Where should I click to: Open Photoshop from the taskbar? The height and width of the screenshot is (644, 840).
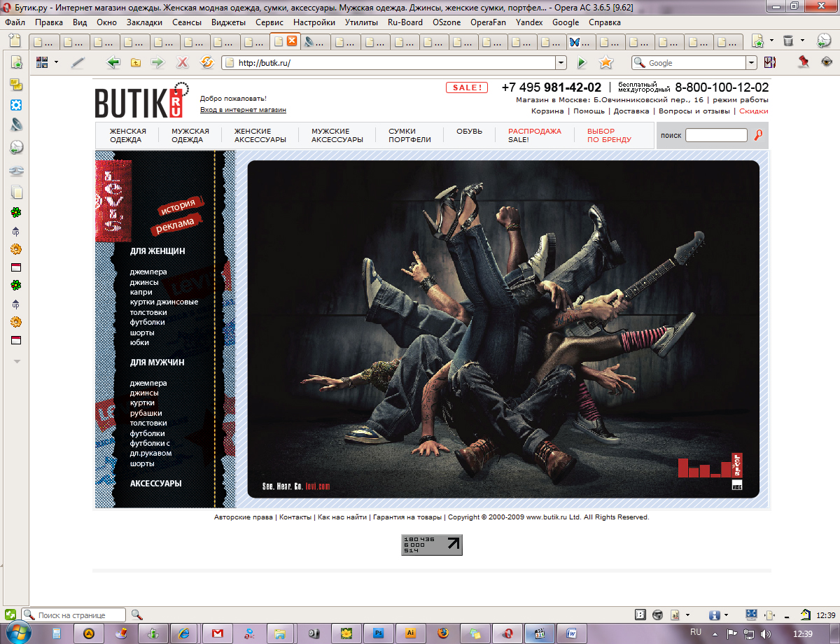click(379, 633)
